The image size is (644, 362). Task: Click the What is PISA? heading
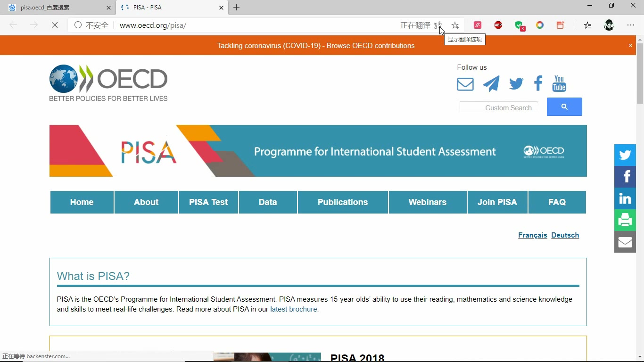click(x=93, y=276)
